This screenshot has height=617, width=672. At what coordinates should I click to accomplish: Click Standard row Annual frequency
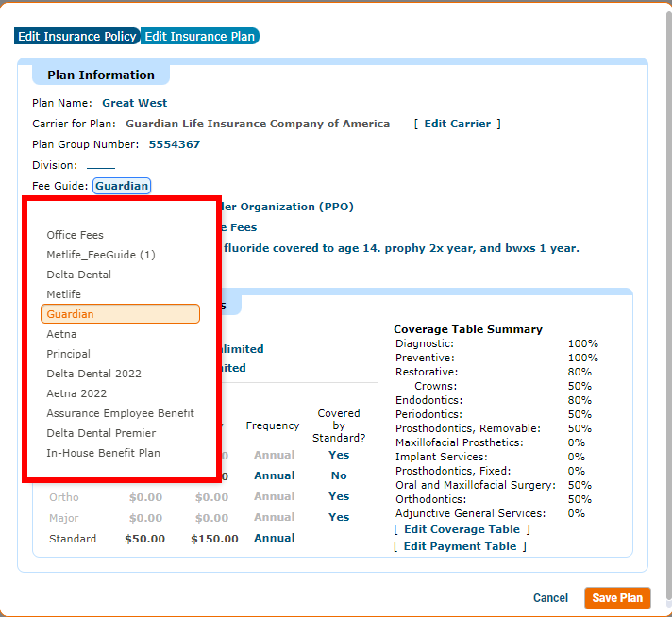[275, 538]
